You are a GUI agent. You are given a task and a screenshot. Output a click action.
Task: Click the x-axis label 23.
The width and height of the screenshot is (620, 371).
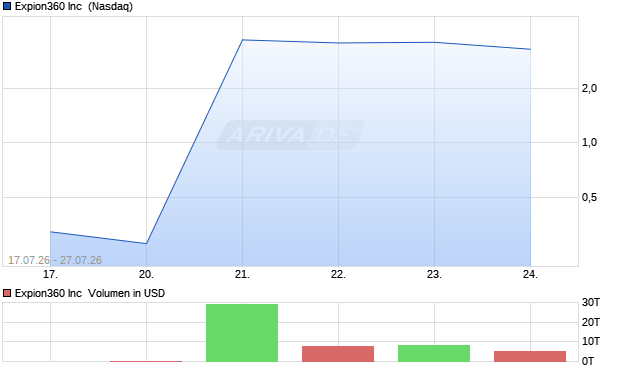(434, 274)
